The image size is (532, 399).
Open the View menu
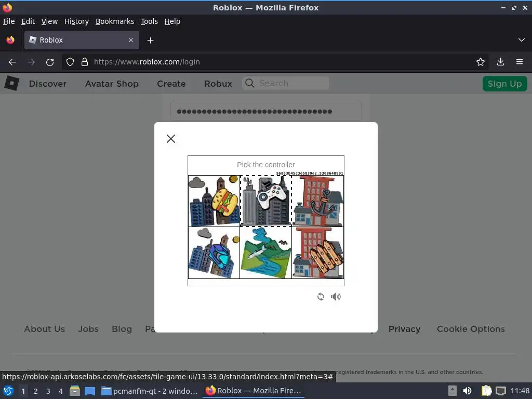click(x=49, y=21)
